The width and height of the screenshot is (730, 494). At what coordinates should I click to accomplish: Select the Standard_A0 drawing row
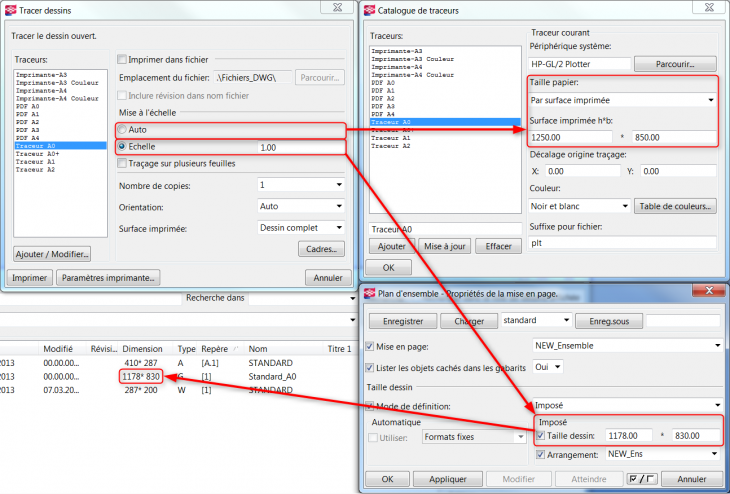[177, 376]
